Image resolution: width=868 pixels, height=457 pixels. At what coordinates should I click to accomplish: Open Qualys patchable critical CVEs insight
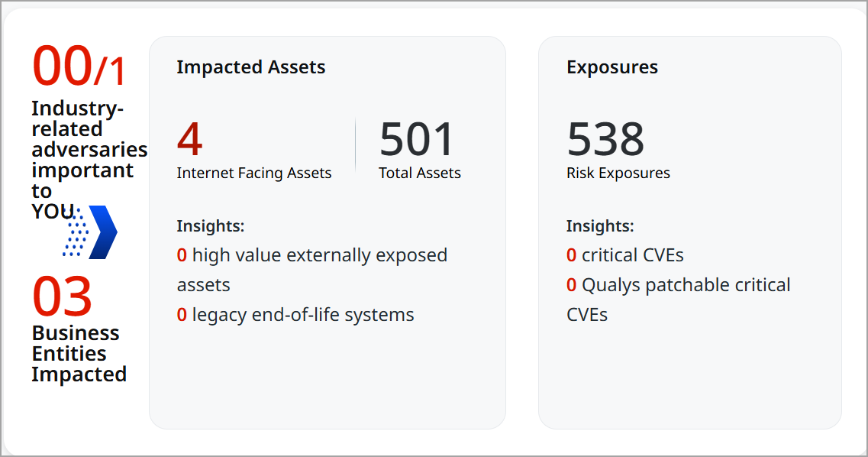coord(678,285)
